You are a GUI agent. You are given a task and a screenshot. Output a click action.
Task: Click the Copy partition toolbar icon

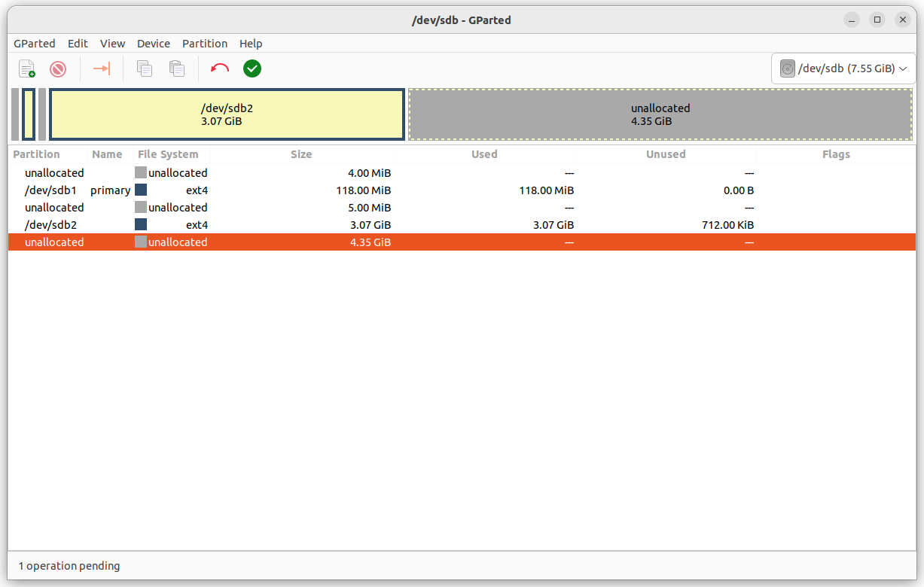click(144, 68)
